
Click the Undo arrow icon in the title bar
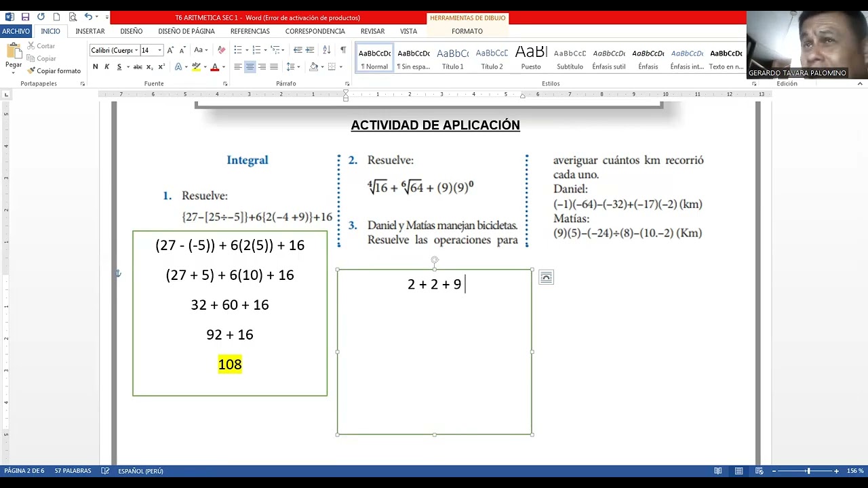pos(87,17)
